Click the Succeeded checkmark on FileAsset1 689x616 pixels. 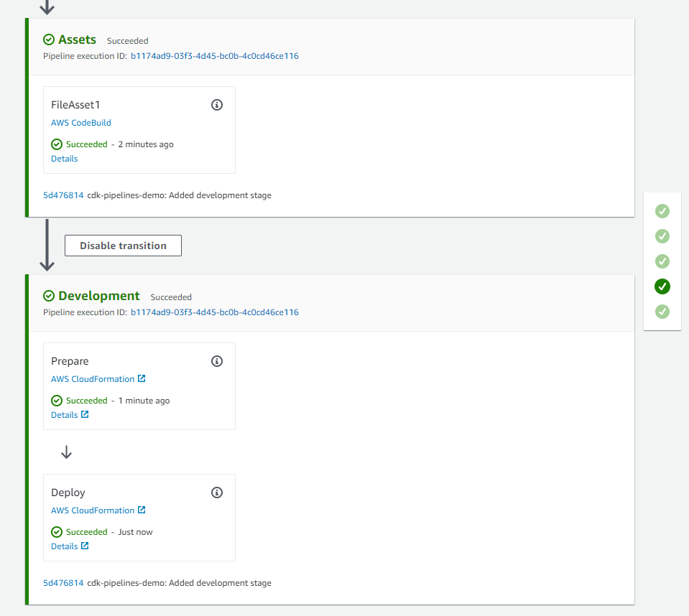56,144
